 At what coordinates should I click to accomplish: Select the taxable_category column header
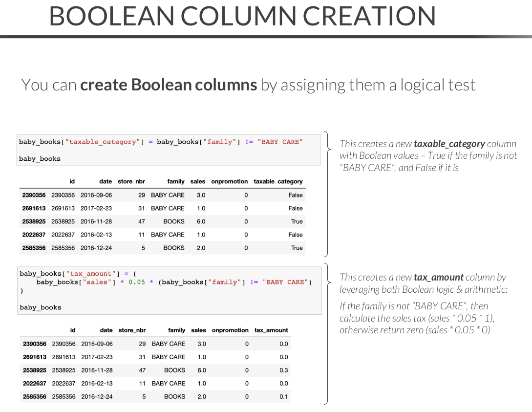pyautogui.click(x=278, y=181)
